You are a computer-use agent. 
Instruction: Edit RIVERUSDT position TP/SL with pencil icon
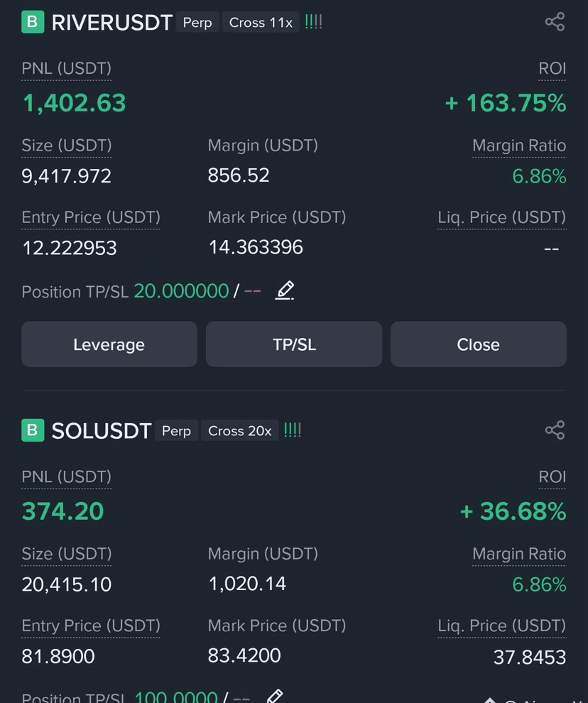[x=285, y=290]
